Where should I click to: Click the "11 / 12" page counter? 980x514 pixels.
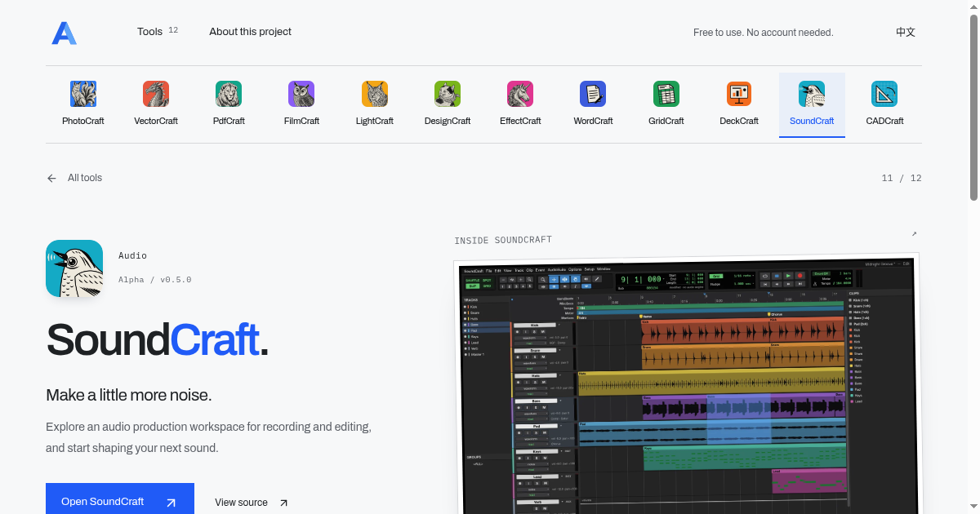point(902,178)
